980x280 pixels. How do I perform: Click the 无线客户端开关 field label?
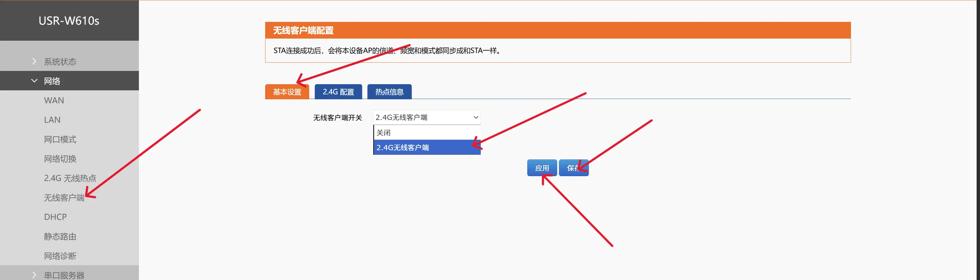pyautogui.click(x=338, y=118)
